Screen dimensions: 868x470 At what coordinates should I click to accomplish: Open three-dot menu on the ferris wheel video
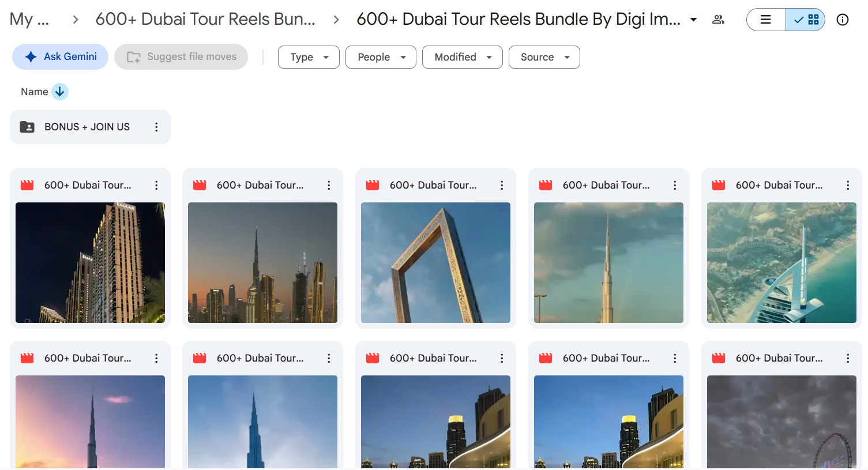tap(848, 358)
